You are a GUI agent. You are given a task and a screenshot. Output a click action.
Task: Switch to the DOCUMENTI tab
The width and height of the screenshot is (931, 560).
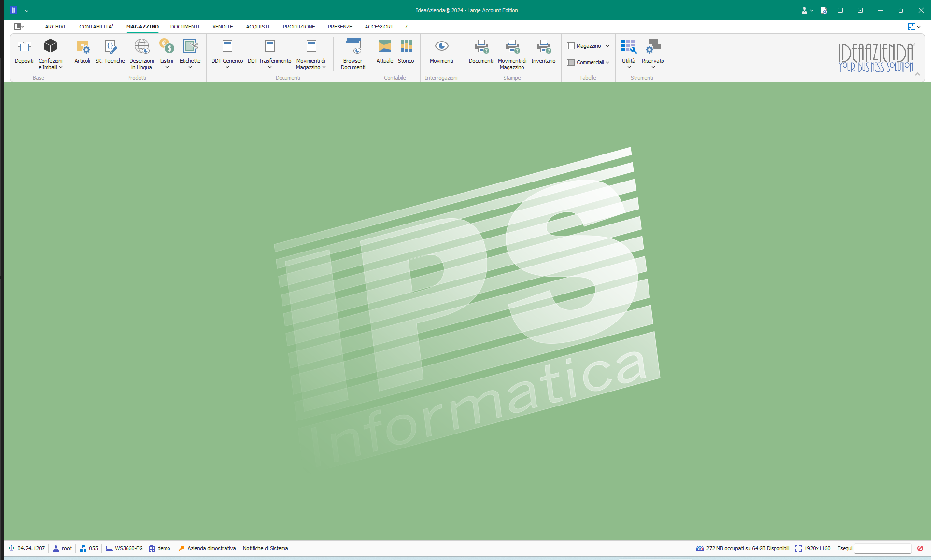(185, 27)
